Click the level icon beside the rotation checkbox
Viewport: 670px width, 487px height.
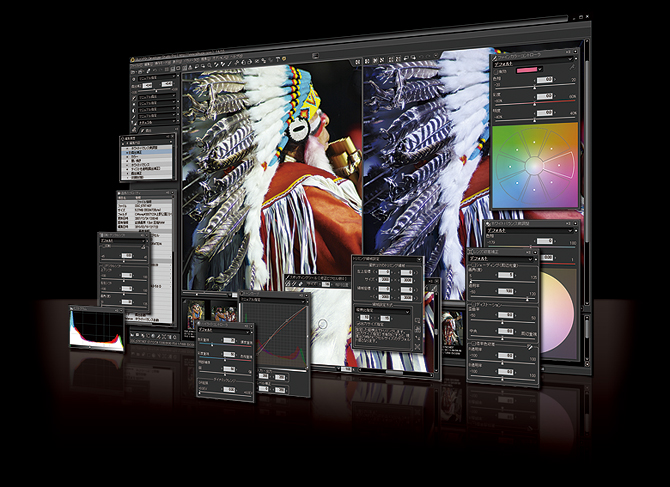144,247
